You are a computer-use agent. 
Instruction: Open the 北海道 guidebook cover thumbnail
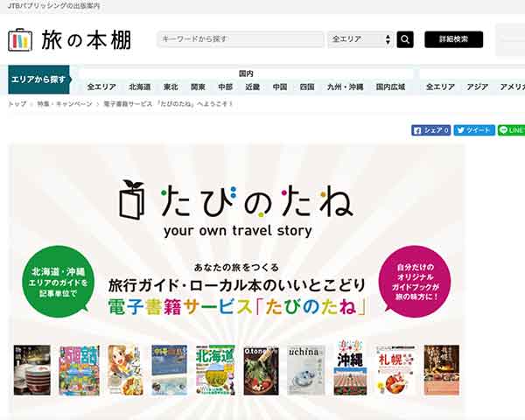(x=215, y=370)
